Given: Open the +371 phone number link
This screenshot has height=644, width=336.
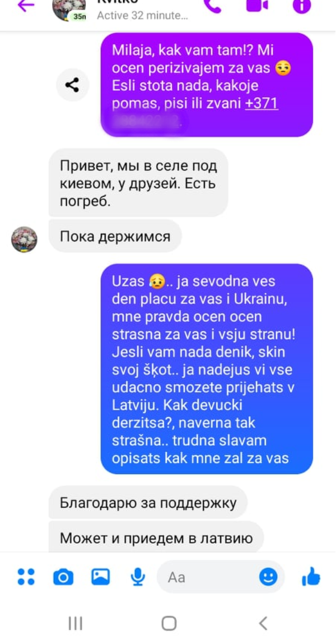Looking at the screenshot, I should tap(262, 104).
